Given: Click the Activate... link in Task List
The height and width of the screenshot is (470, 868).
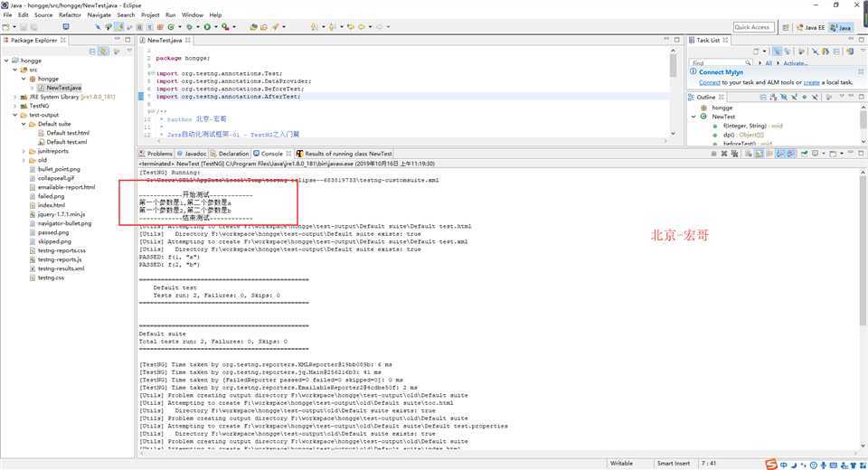Looking at the screenshot, I should [795, 63].
